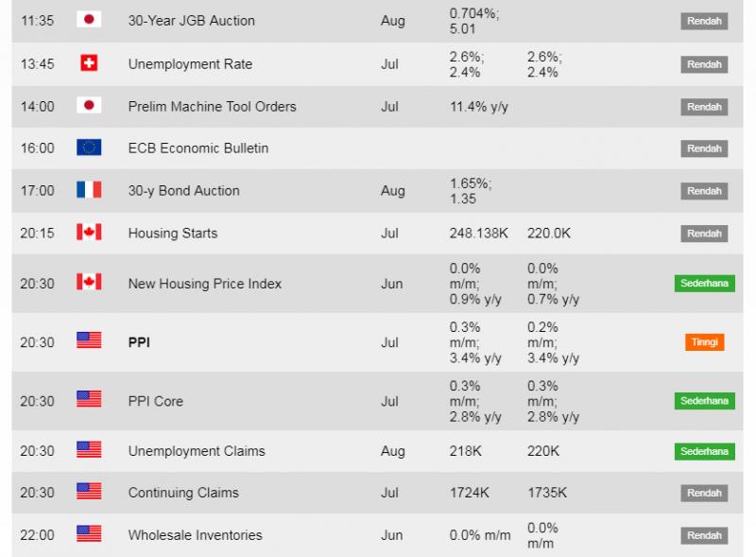Click the EU flag beside ECB Economic Bulletin

click(89, 148)
